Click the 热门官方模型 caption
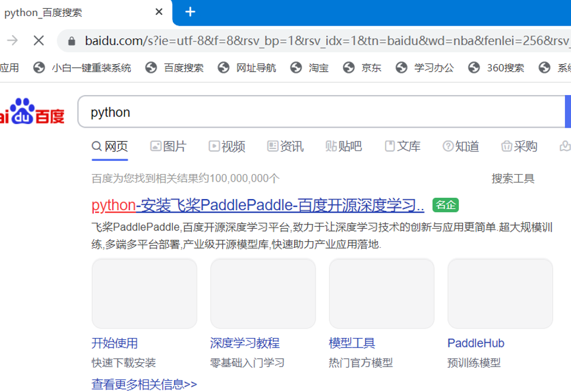 [x=361, y=362]
